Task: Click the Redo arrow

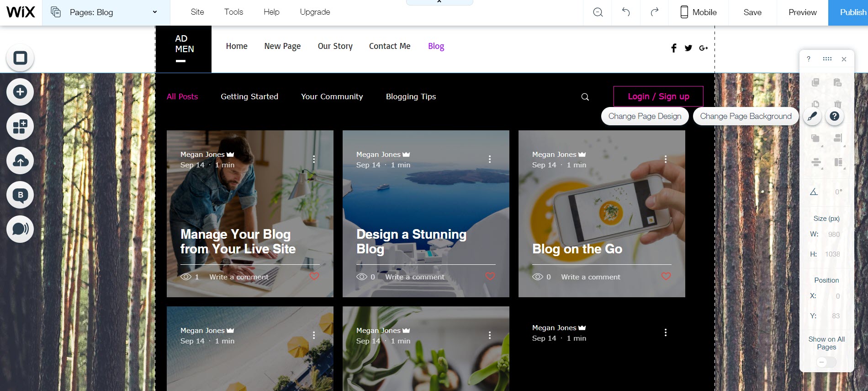Action: tap(655, 12)
